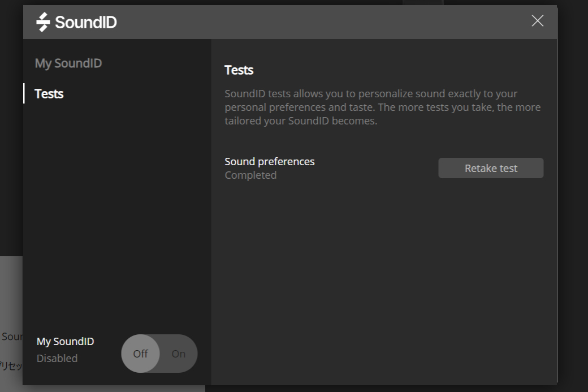Click the partial 'Sou' text behind dialog
This screenshot has width=588, height=392.
[x=11, y=337]
